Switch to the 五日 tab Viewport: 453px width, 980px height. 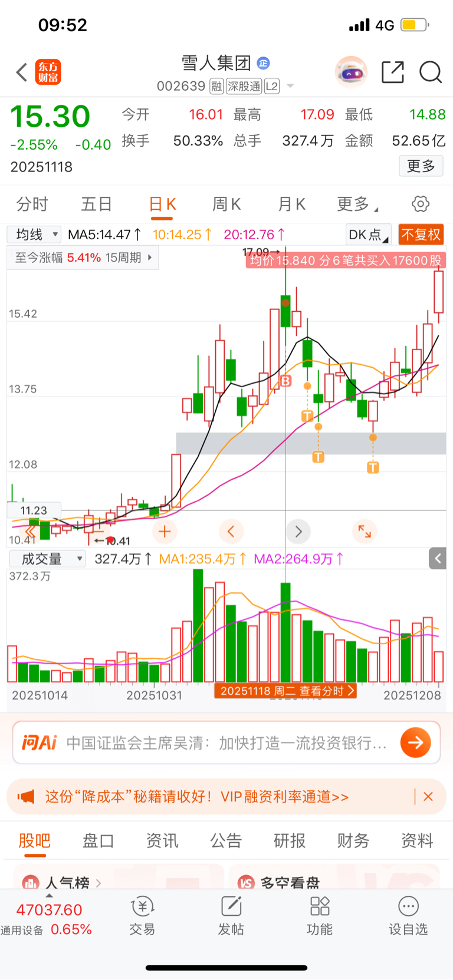click(x=97, y=204)
